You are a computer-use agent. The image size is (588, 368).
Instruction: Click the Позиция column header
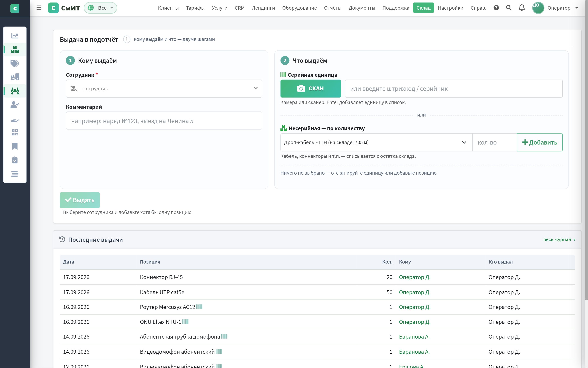tap(150, 262)
